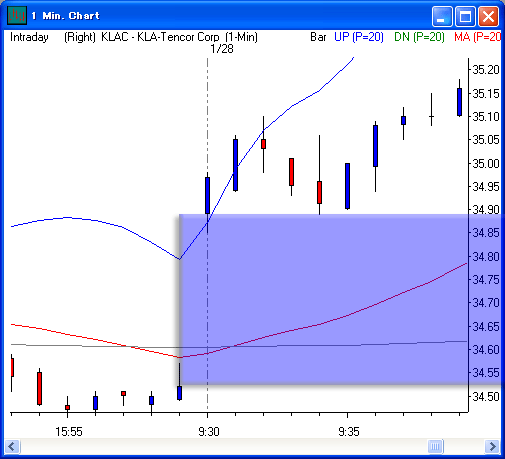Viewport: 505px width, 459px height.
Task: Click the chart window title icon
Action: click(17, 16)
